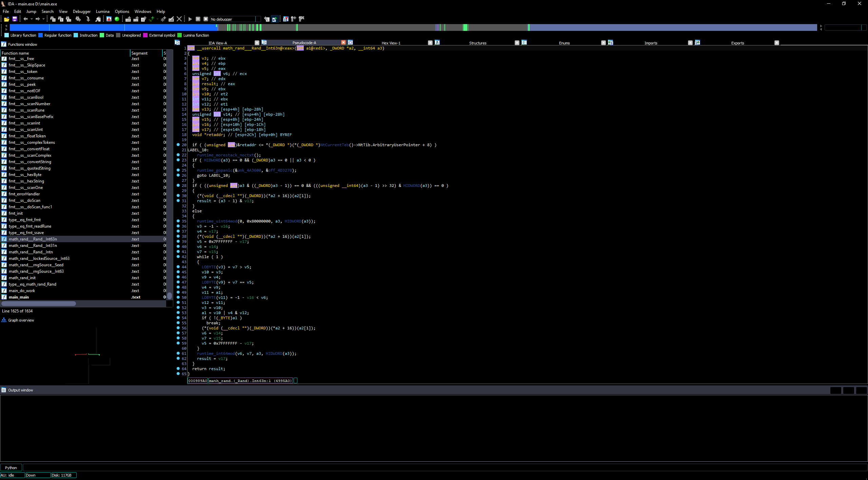Screen dimensions: 868x480
Task: Click the red warning triangle icon
Action: (x=109, y=19)
